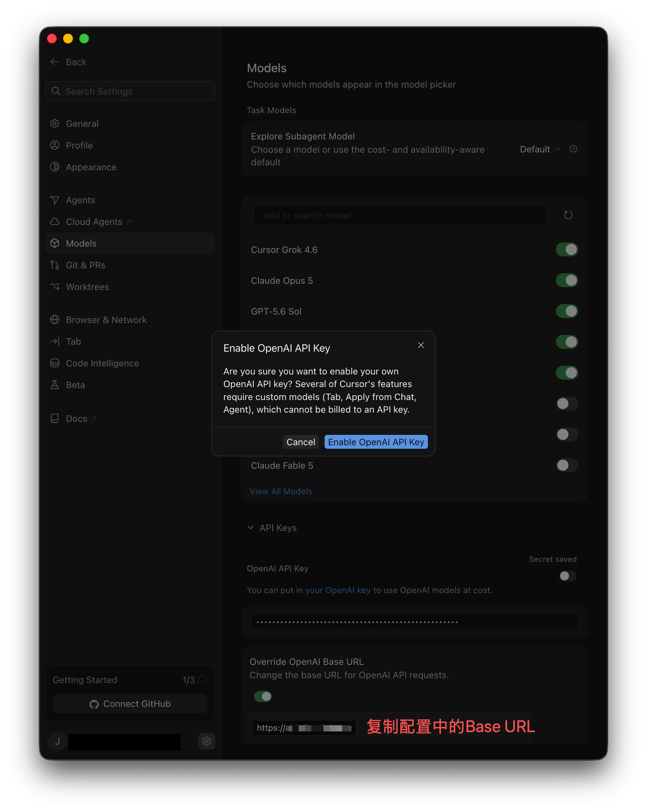Disable Override OpenAI Base URL toggle
Screen dimensions: 647x812
(x=263, y=696)
